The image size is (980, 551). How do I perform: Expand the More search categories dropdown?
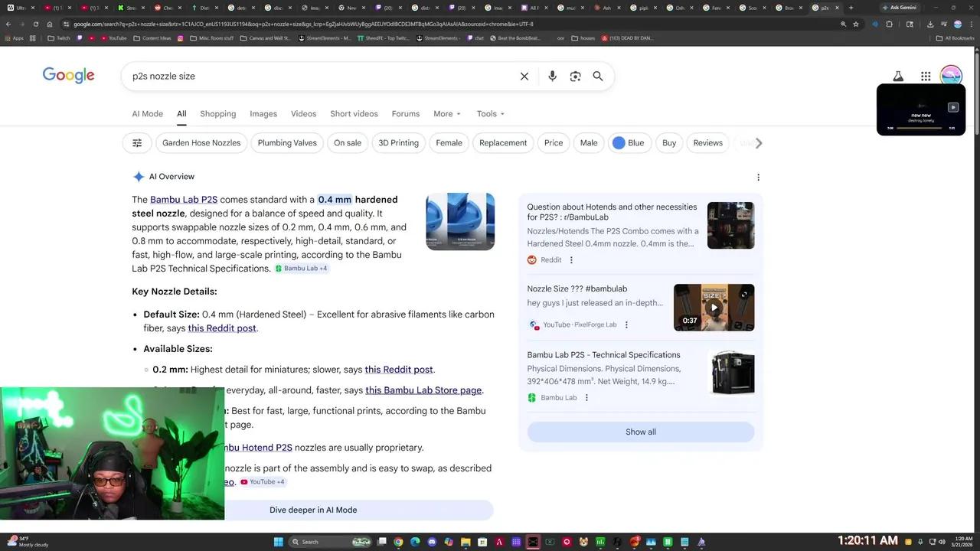click(447, 114)
